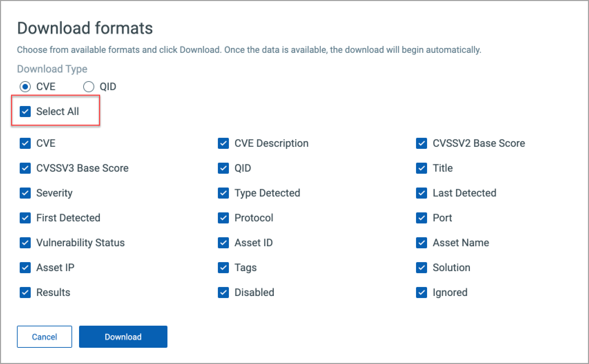Toggle the First Detected checkbox
The width and height of the screenshot is (589, 364).
(x=25, y=218)
